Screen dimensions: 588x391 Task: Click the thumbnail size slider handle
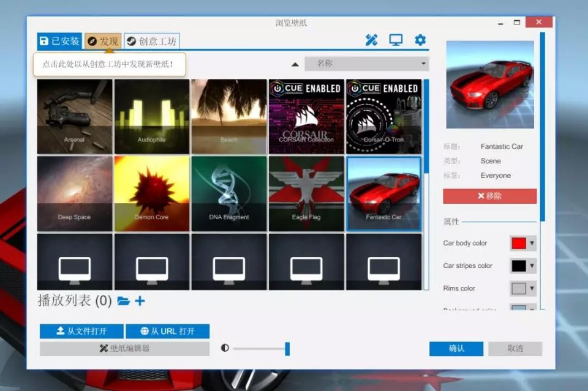click(287, 349)
